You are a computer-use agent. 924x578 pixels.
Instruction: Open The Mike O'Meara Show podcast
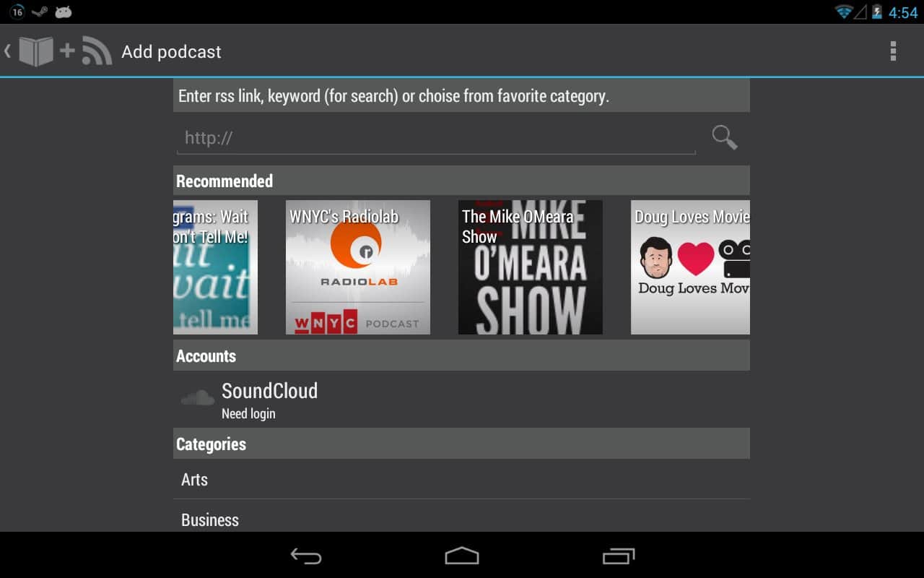(531, 267)
